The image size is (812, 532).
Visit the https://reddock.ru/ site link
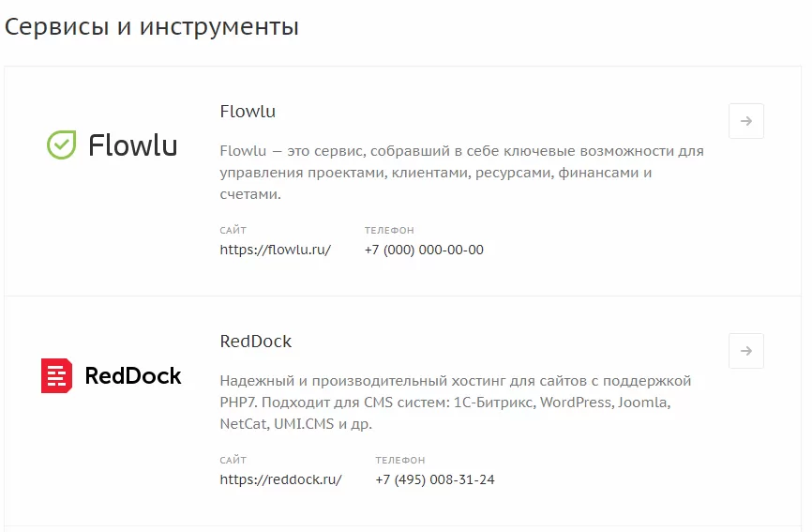click(x=280, y=479)
